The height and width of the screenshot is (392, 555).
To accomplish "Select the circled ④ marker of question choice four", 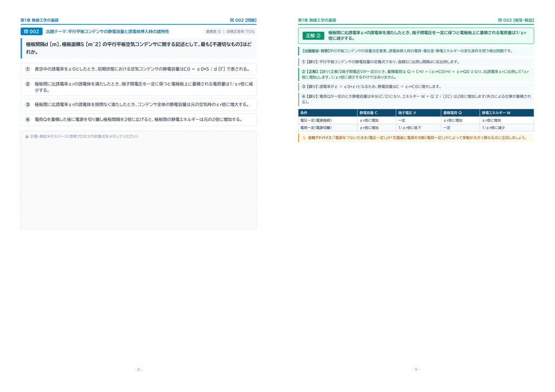I will pyautogui.click(x=28, y=120).
